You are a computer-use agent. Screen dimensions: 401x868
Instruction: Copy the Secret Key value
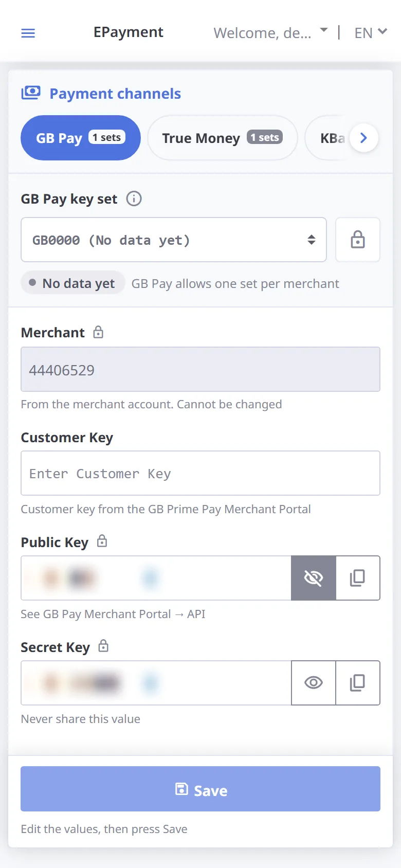click(358, 683)
